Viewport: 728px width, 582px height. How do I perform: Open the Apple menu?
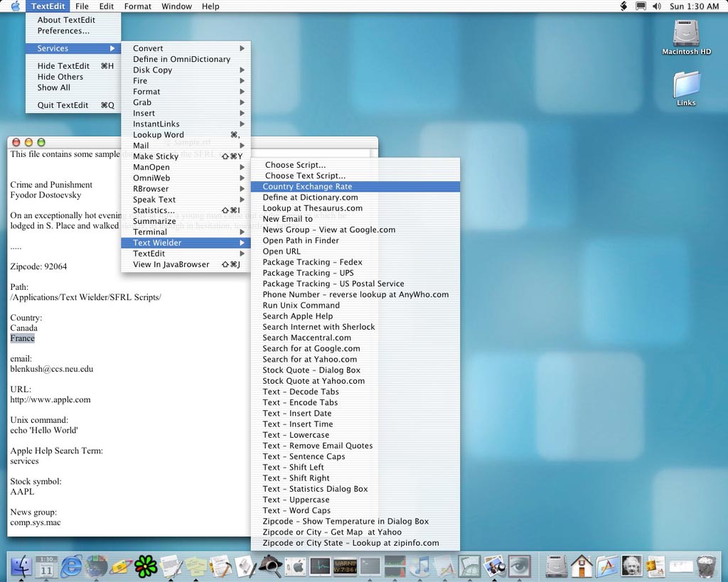click(x=16, y=6)
